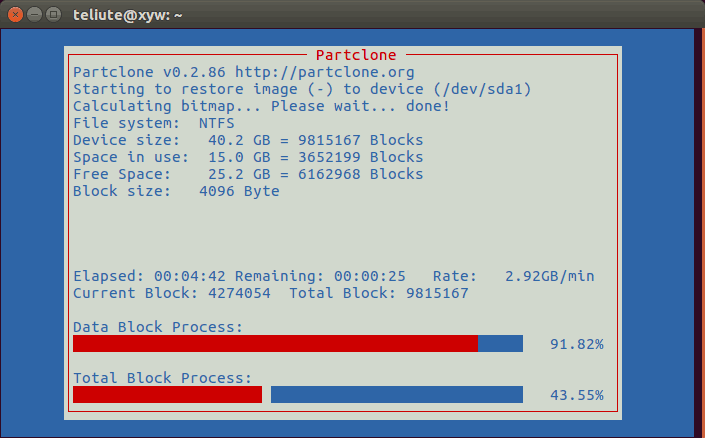
Task: Click the Remaining time 00:00:25
Action: click(370, 276)
